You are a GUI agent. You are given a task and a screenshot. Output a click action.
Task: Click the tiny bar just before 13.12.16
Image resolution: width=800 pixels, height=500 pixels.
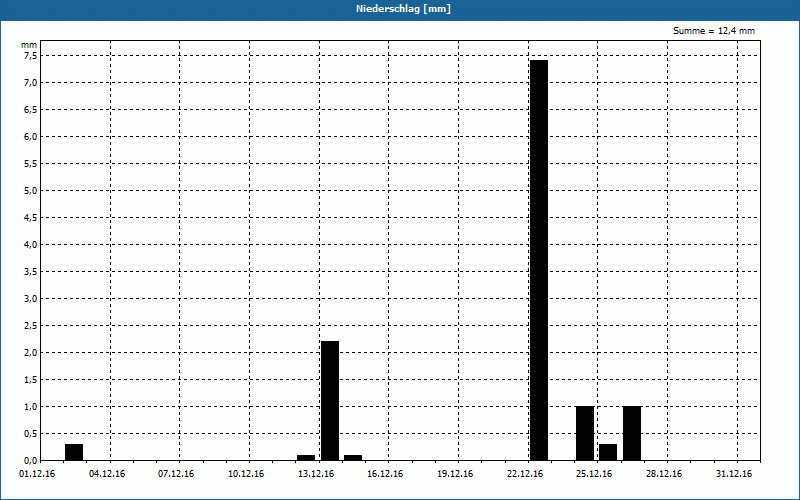(306, 458)
